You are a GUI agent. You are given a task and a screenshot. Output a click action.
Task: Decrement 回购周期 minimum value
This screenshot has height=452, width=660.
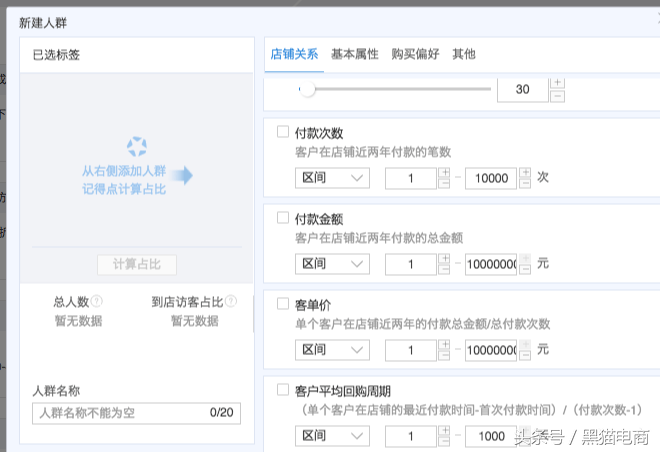point(444,441)
